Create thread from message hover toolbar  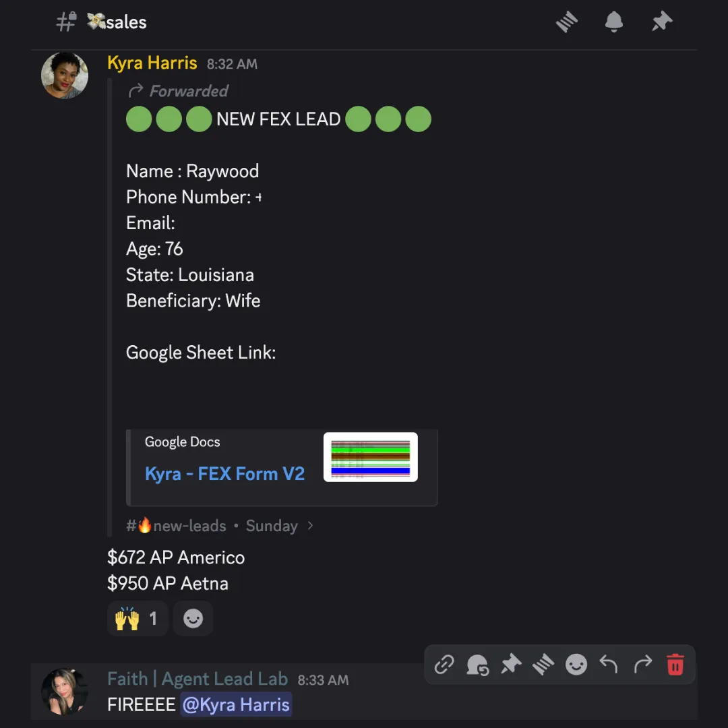point(543,665)
